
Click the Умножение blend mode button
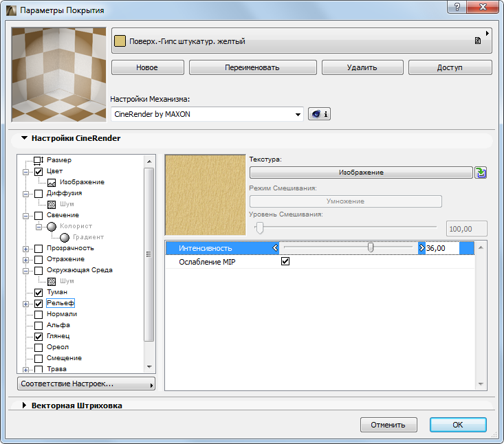tap(346, 201)
